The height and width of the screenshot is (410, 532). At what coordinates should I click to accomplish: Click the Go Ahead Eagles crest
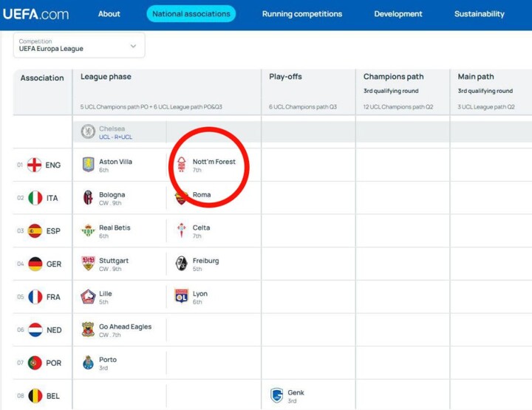coord(88,329)
